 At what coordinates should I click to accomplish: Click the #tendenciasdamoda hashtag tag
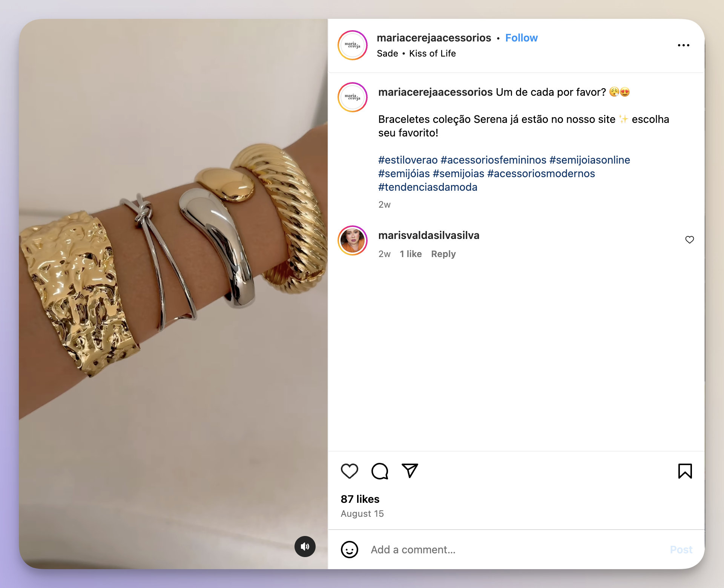pyautogui.click(x=428, y=187)
